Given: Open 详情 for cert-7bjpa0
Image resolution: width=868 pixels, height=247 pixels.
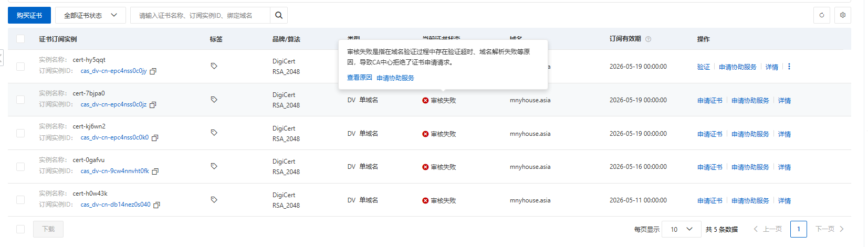Looking at the screenshot, I should (x=785, y=101).
